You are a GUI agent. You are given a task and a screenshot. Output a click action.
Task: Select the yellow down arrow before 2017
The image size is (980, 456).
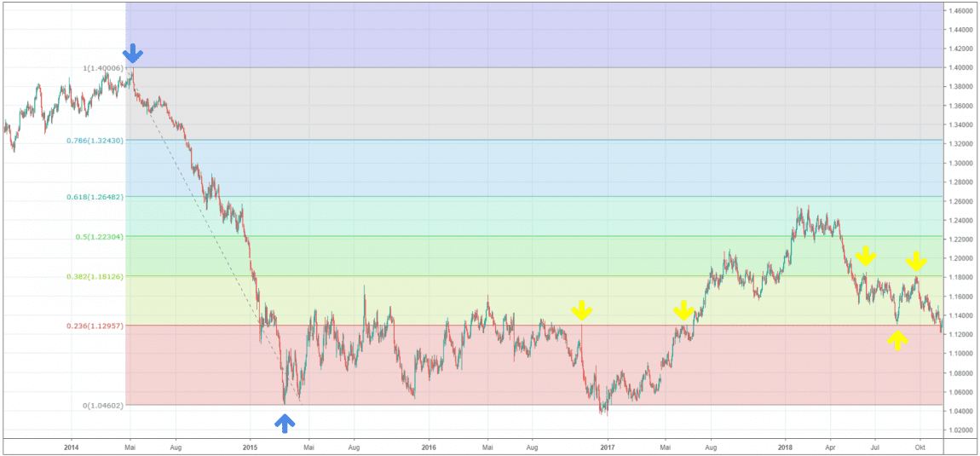[581, 309]
